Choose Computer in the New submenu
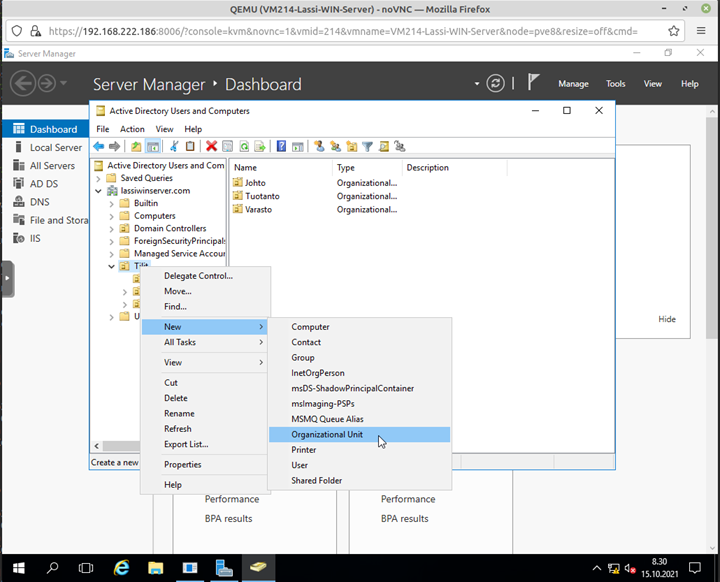The image size is (720, 582). pyautogui.click(x=360, y=327)
